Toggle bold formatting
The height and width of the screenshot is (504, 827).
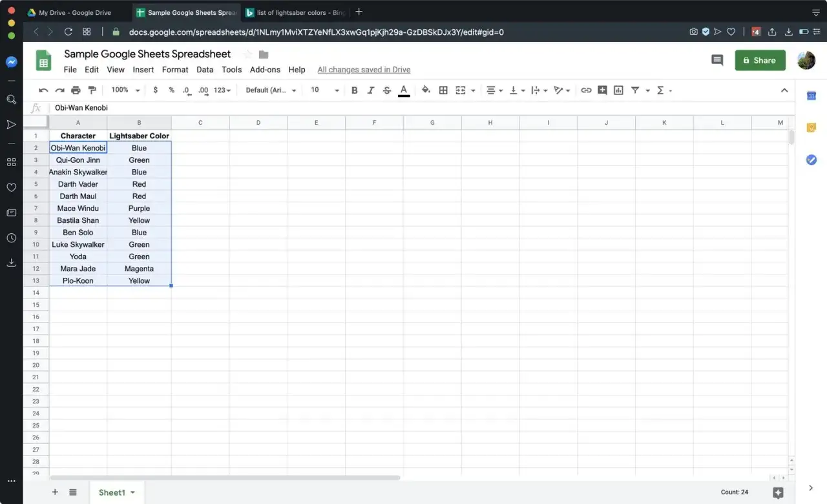pos(354,90)
